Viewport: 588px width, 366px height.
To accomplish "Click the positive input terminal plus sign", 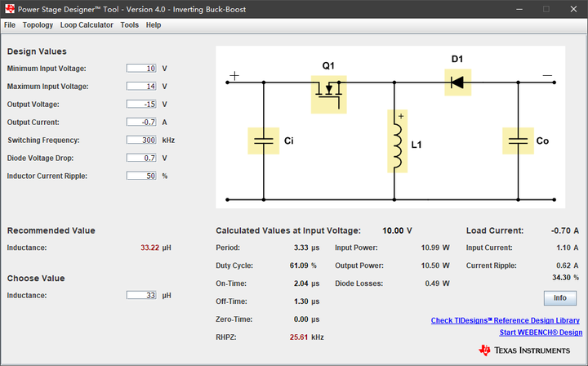I will [x=234, y=76].
